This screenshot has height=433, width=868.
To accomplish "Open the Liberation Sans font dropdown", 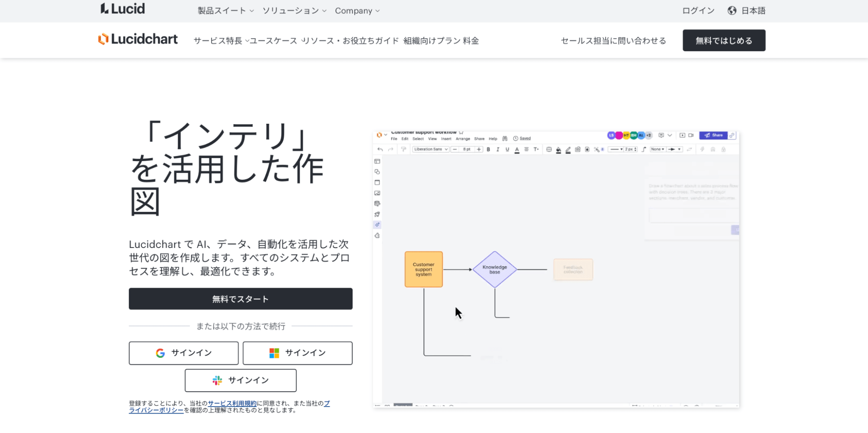I will pos(431,149).
